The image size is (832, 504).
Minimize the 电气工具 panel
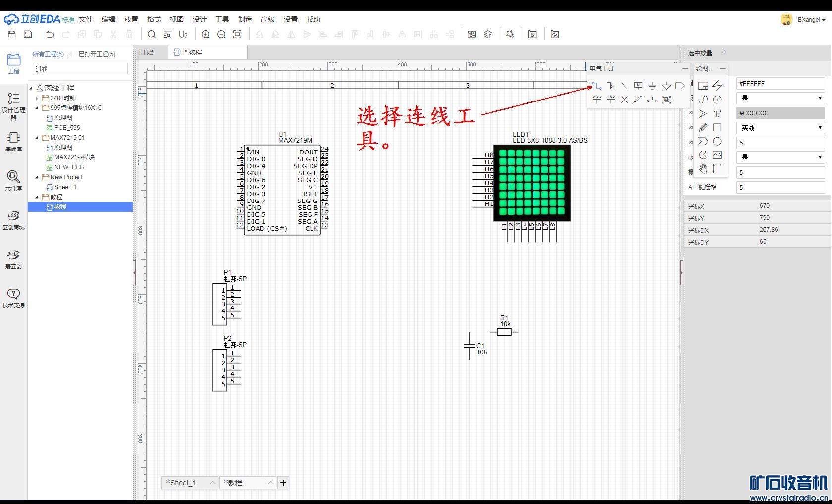[x=685, y=69]
